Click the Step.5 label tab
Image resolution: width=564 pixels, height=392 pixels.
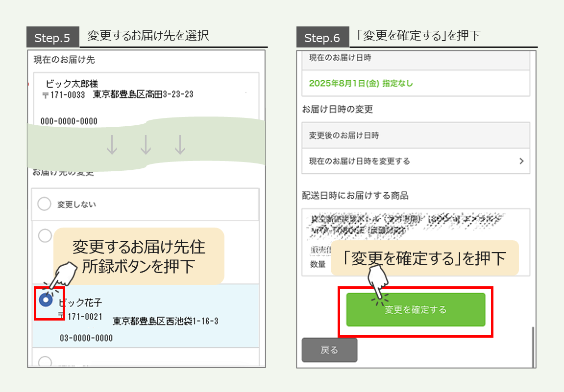[x=52, y=38]
